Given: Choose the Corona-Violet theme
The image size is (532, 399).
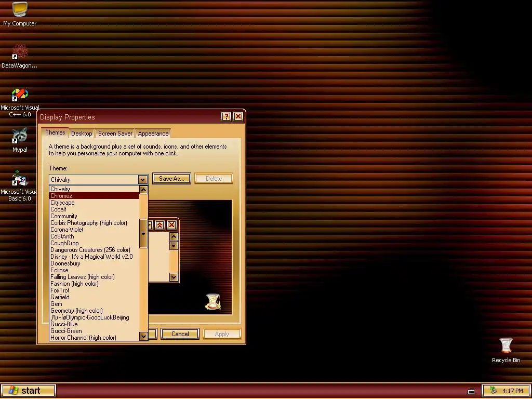Looking at the screenshot, I should click(95, 230).
